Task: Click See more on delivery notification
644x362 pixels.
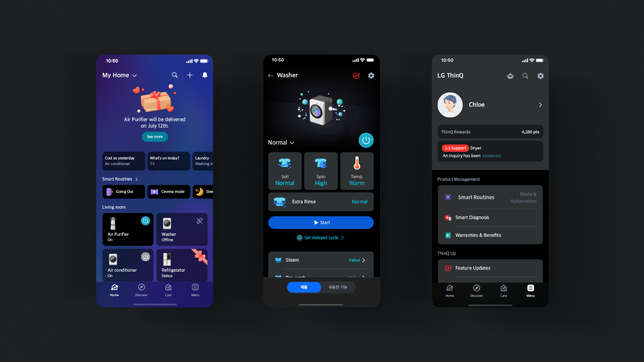Action: coord(154,136)
